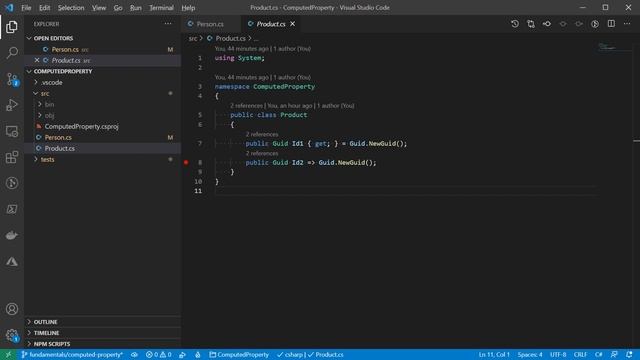Viewport: 640px width, 360px height.
Task: Open the Selection menu
Action: [71, 7]
